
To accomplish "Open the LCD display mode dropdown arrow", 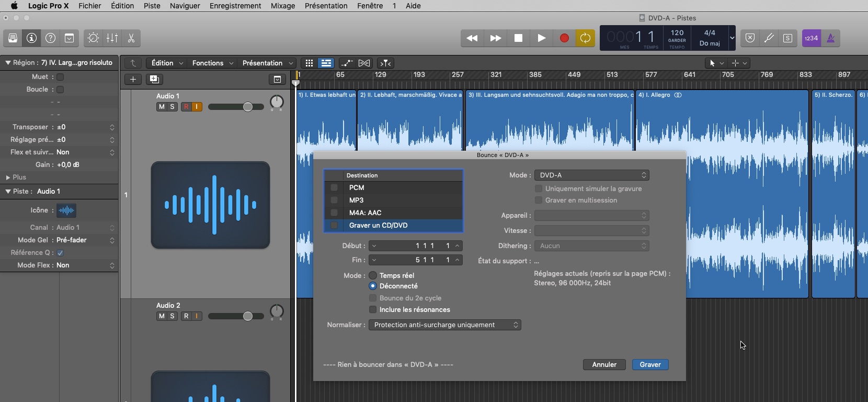I will coord(732,38).
